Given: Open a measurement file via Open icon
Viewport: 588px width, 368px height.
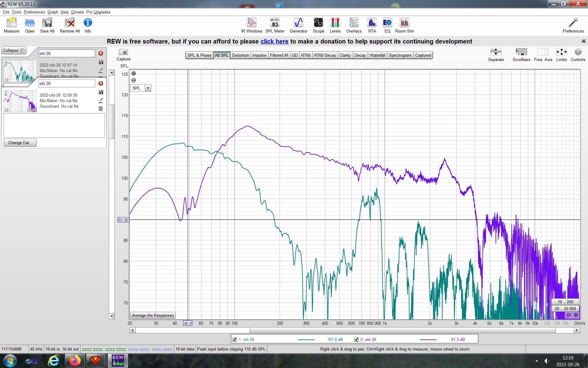Looking at the screenshot, I should pyautogui.click(x=30, y=25).
